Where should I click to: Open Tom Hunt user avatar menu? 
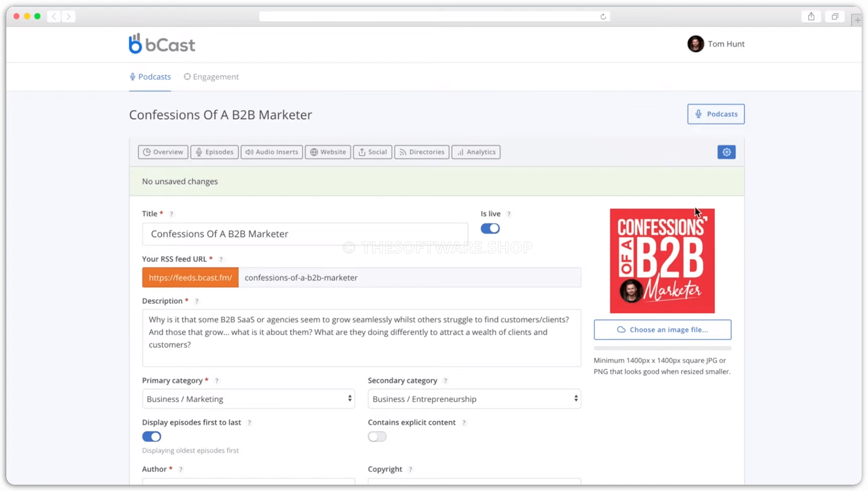coord(696,44)
